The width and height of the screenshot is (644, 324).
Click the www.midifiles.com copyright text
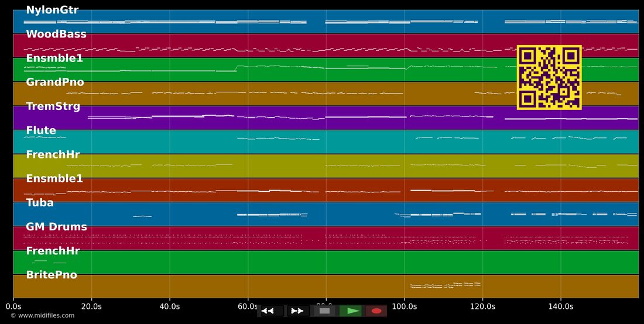tap(42, 315)
